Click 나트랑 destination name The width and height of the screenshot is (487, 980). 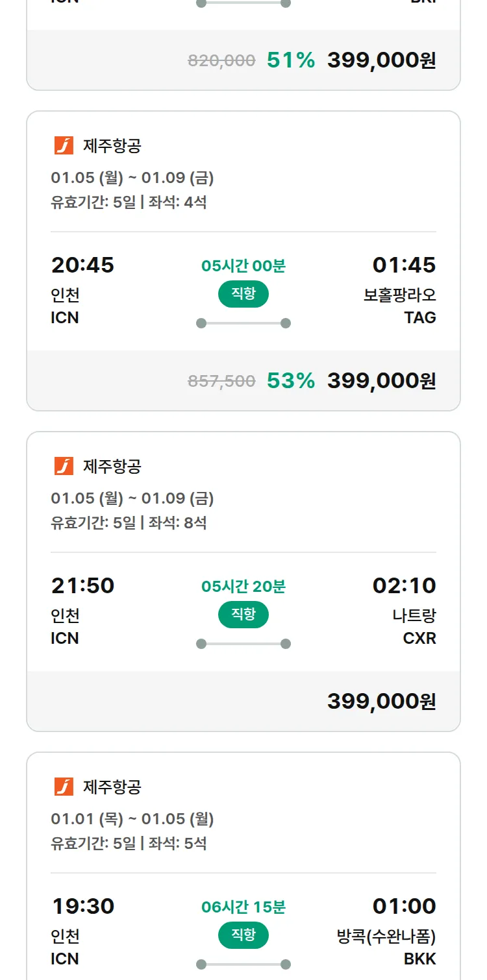414,615
